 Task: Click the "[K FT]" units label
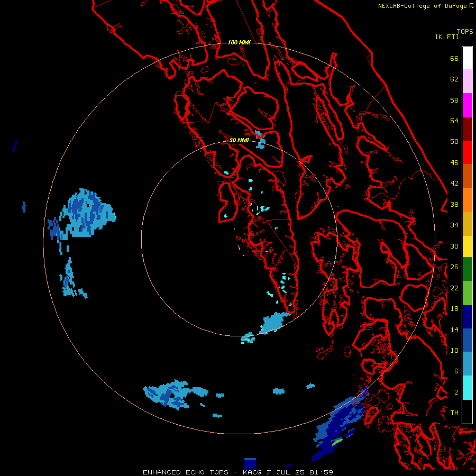point(447,36)
